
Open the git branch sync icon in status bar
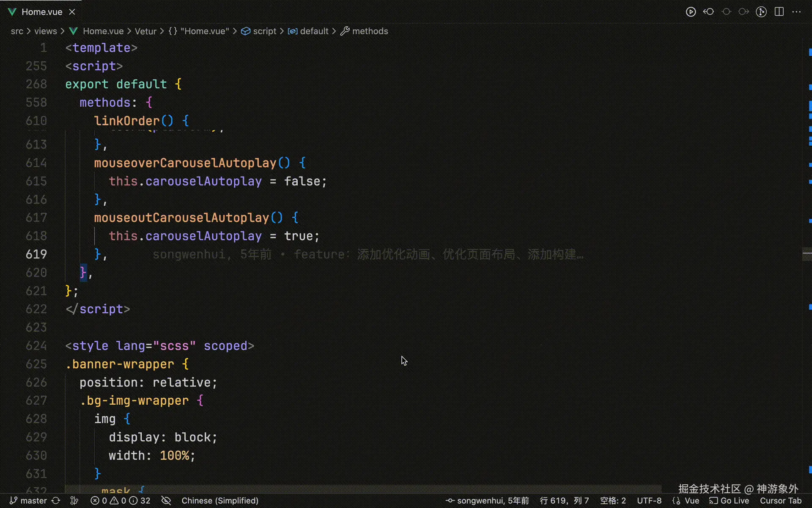pyautogui.click(x=56, y=500)
